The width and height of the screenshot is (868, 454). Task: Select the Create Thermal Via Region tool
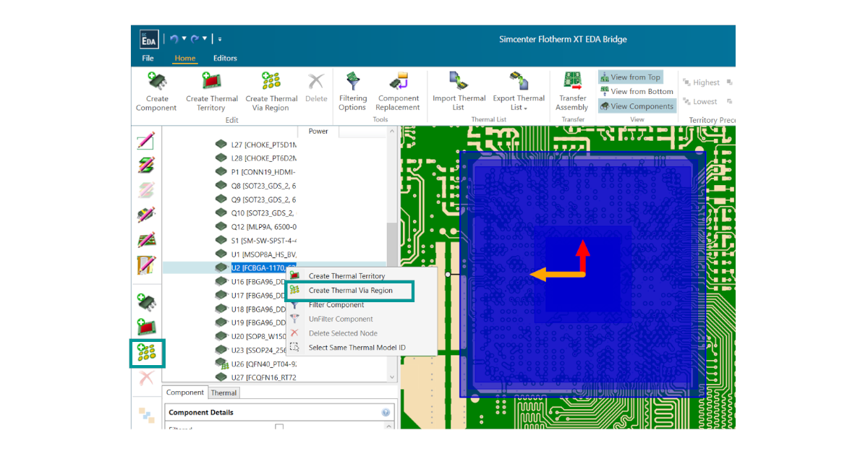(271, 93)
